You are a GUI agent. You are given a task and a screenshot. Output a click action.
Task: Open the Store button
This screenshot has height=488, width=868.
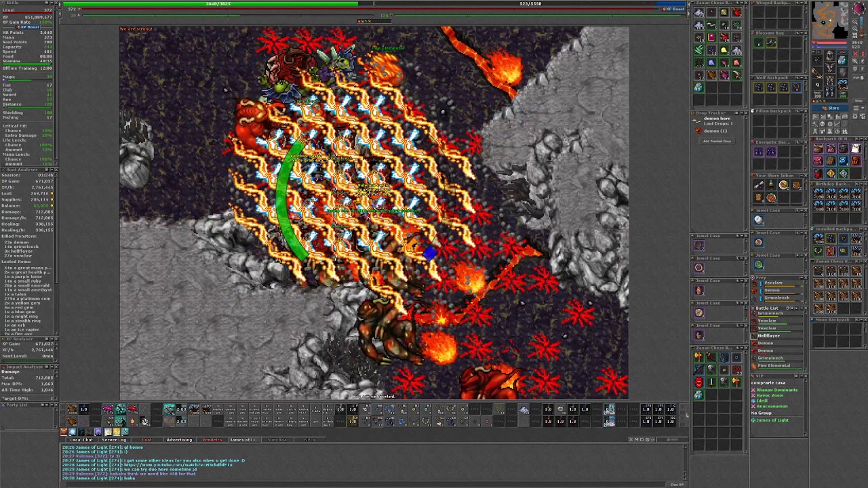(830, 108)
